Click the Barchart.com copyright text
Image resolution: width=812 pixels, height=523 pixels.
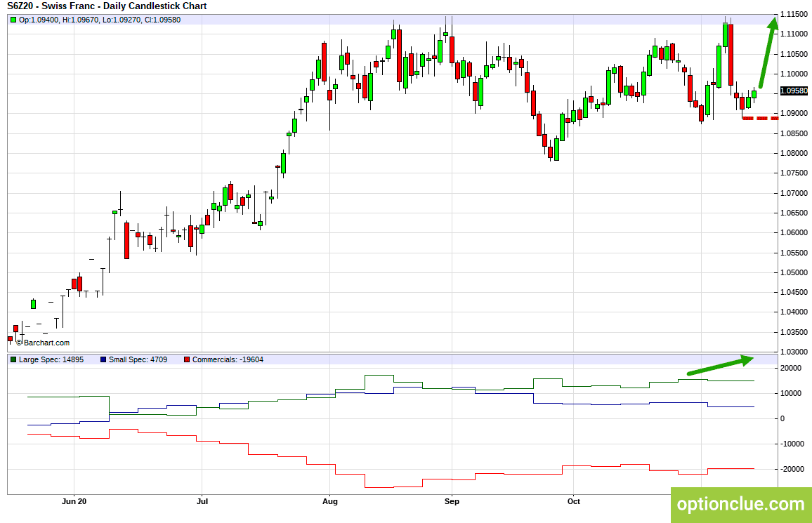tap(42, 343)
